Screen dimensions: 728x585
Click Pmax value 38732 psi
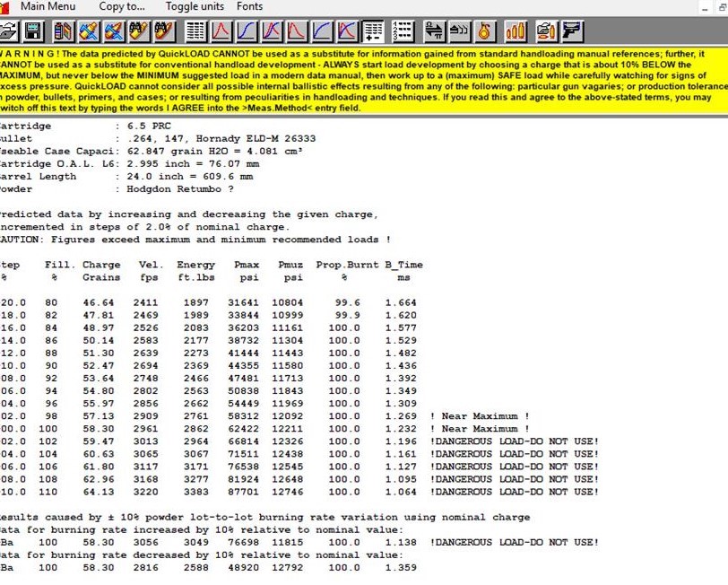click(x=243, y=341)
